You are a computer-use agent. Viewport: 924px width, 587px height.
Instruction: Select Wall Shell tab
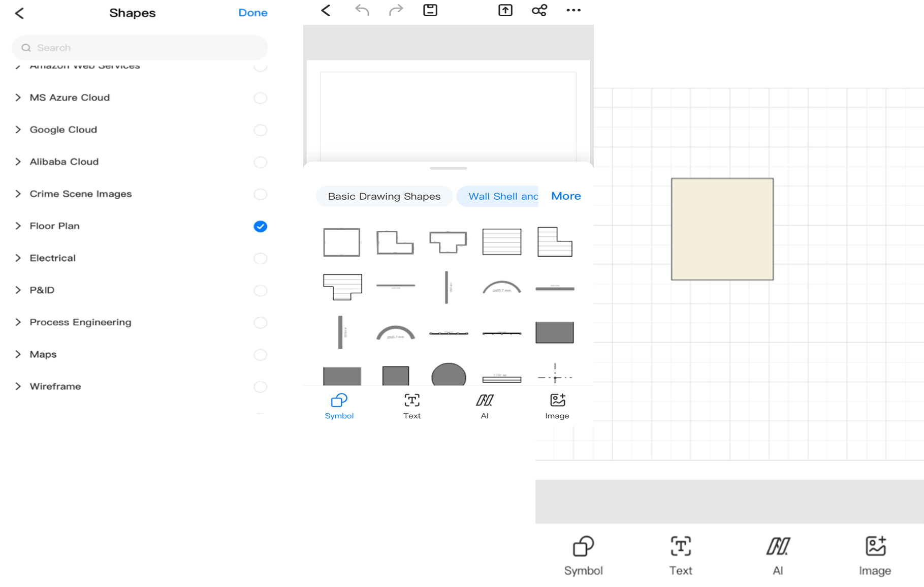(498, 196)
